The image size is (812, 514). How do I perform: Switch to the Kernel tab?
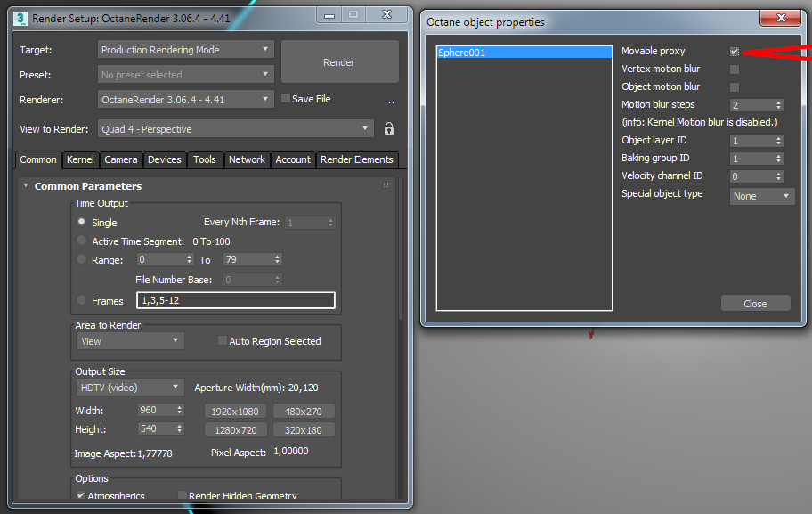(80, 159)
